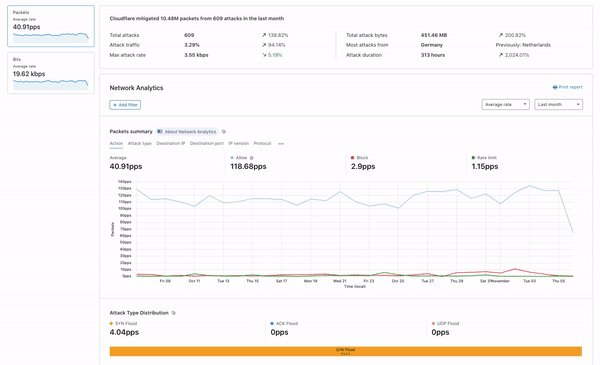
Task: Select the Bits average rate card
Action: click(51, 73)
